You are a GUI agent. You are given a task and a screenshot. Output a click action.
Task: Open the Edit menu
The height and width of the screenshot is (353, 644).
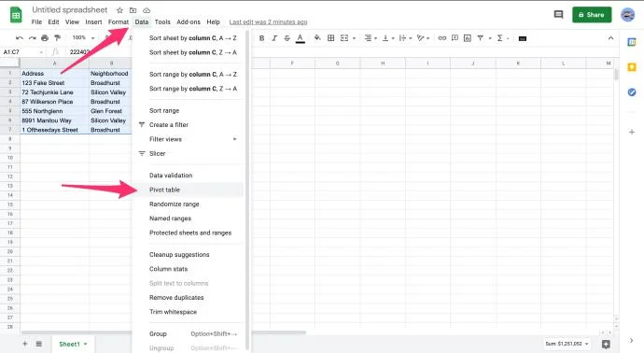[53, 21]
